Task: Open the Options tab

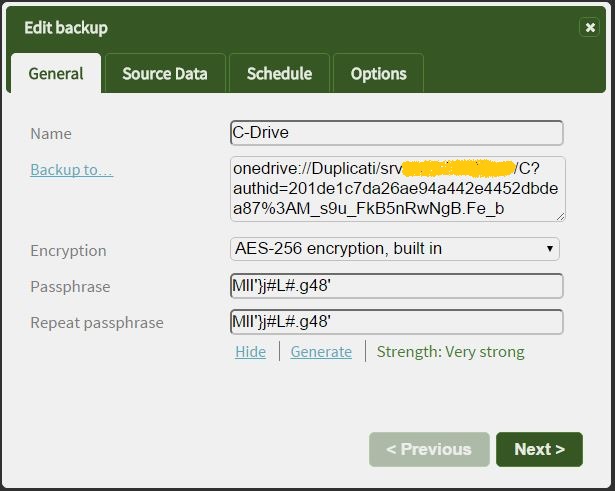Action: click(x=378, y=73)
